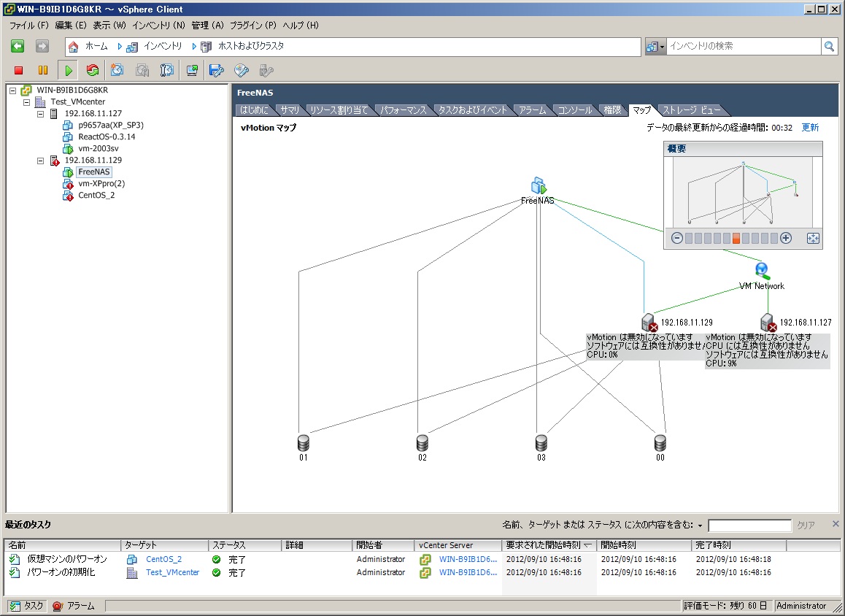Select p9657aa(XP_SP3) in the tree

click(x=110, y=125)
